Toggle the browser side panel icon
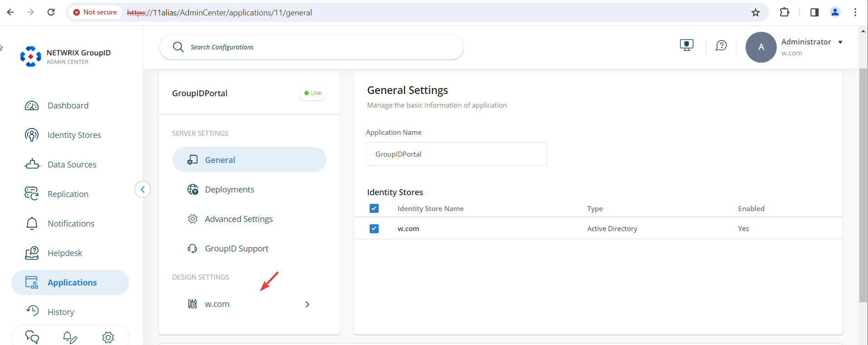The height and width of the screenshot is (345, 868). tap(814, 12)
